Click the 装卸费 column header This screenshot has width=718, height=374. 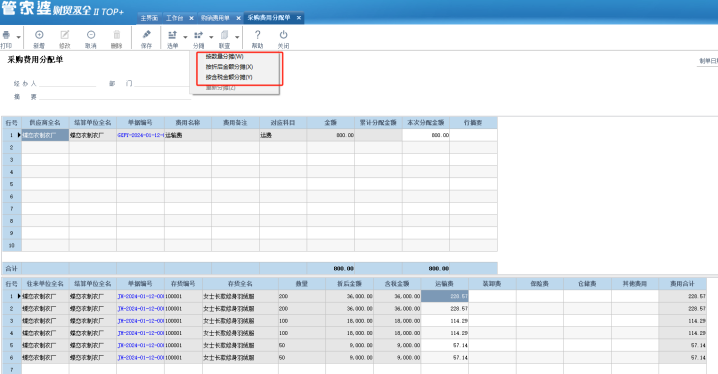(x=492, y=284)
